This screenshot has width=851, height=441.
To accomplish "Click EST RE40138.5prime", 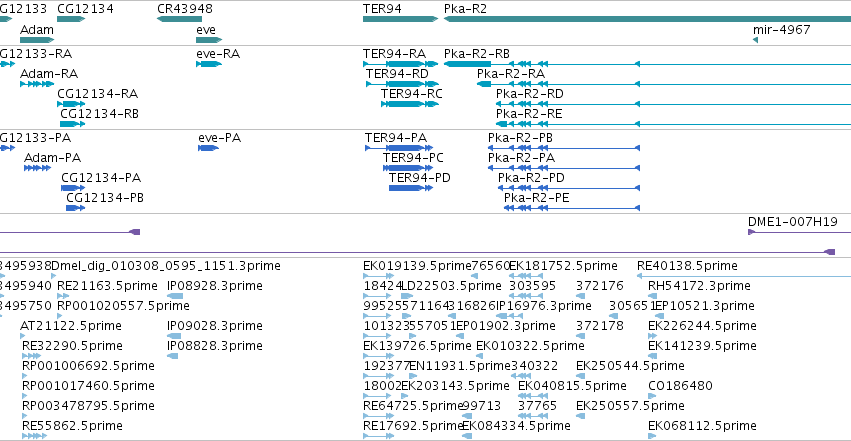I will [744, 276].
